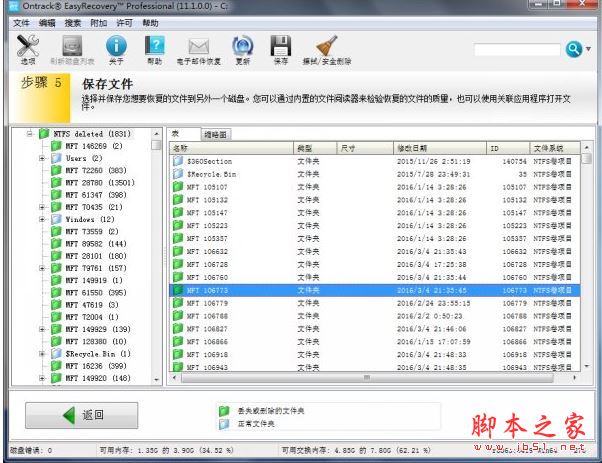Click the green folder icon of MFT 105107 row
The image size is (602, 463).
point(178,187)
